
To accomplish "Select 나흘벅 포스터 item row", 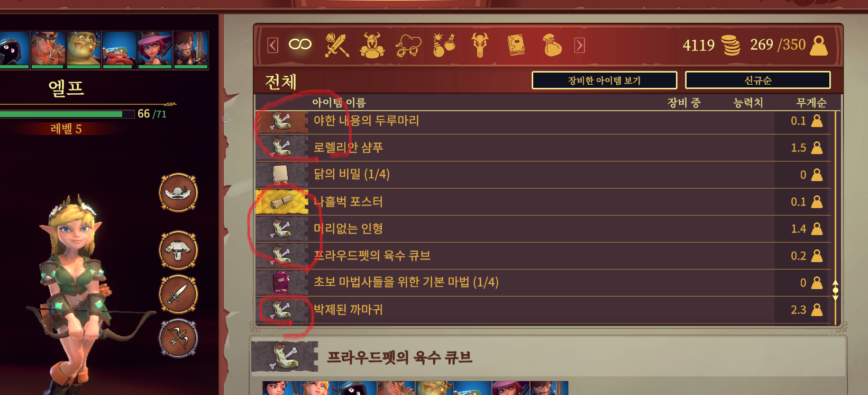I will 543,202.
